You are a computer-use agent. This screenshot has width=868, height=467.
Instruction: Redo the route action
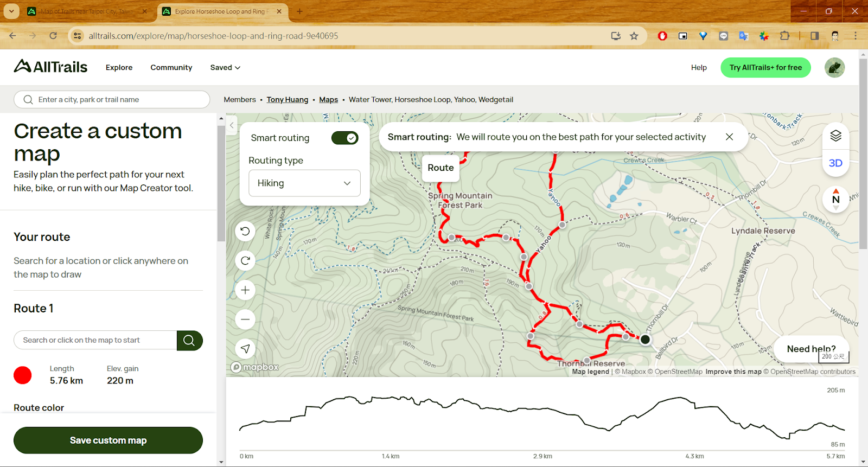(245, 261)
